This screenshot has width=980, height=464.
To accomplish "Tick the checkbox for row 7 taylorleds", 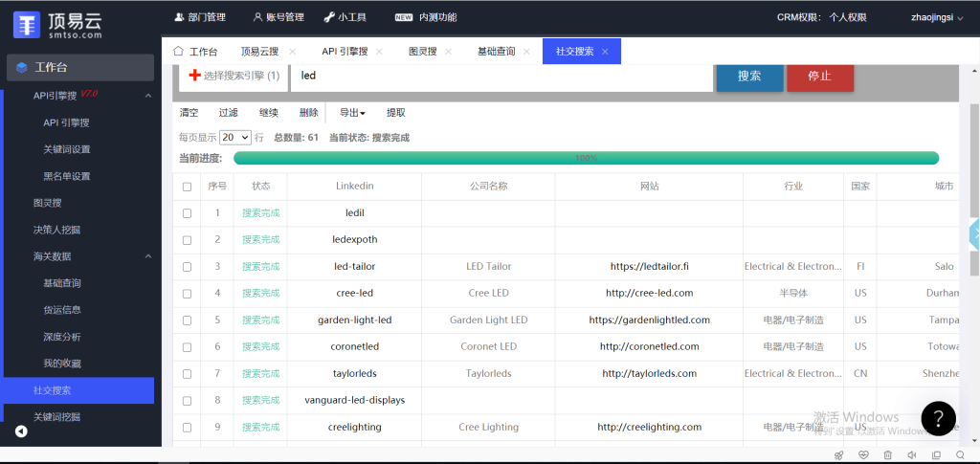I will (188, 374).
